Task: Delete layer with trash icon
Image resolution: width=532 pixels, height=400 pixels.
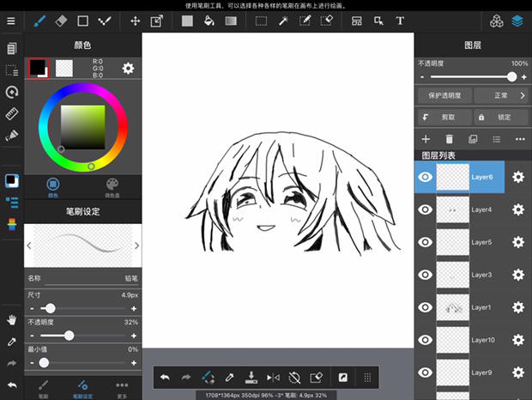Action: coord(449,139)
